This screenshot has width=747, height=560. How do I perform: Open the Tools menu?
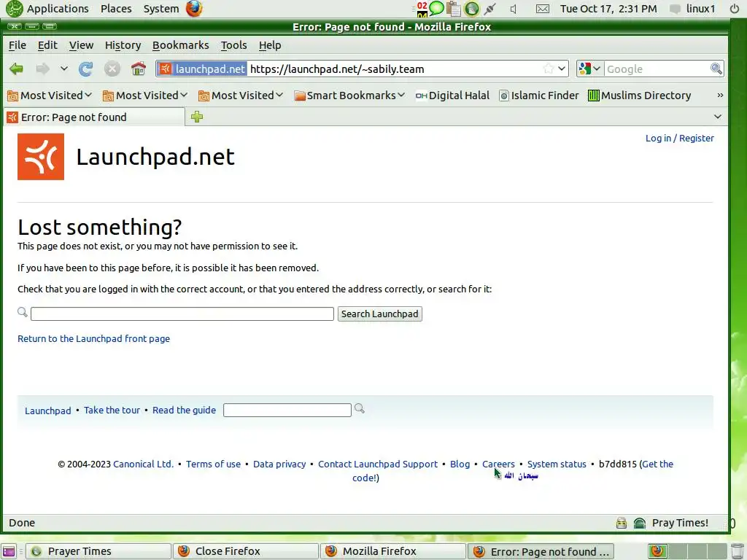234,45
